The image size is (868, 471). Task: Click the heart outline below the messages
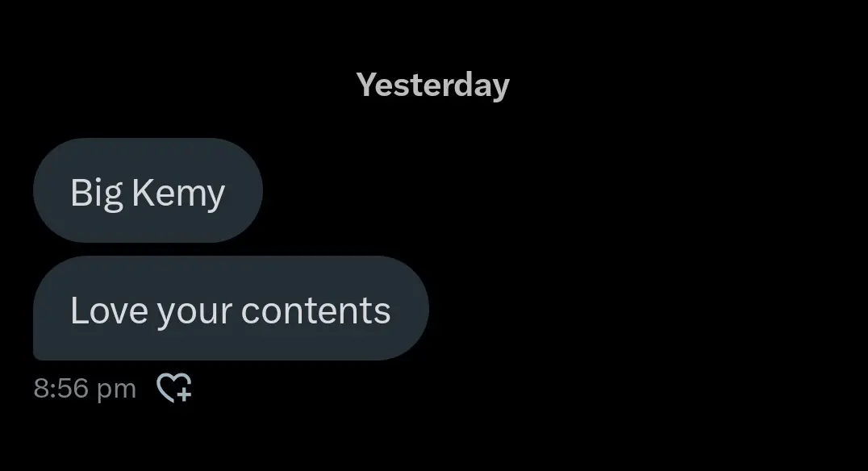pyautogui.click(x=174, y=387)
